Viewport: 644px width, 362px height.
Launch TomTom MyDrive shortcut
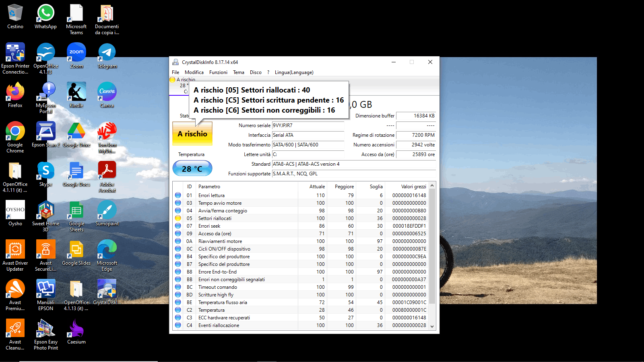tap(107, 138)
